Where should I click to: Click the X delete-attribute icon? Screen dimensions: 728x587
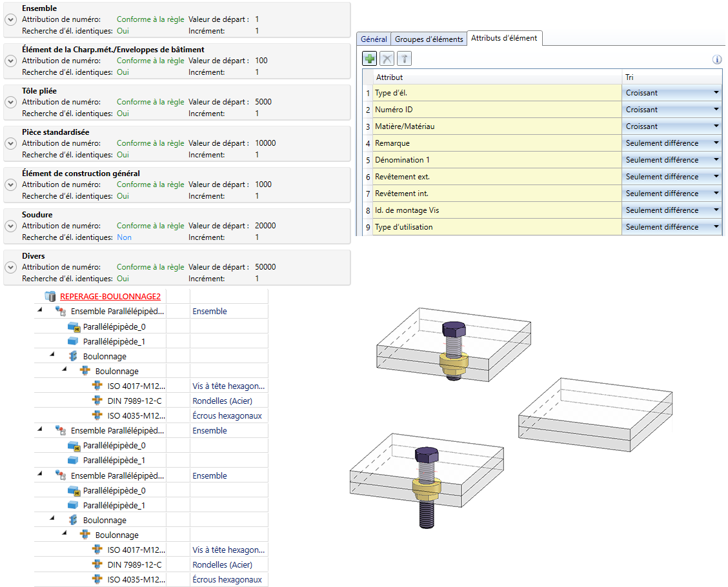387,59
